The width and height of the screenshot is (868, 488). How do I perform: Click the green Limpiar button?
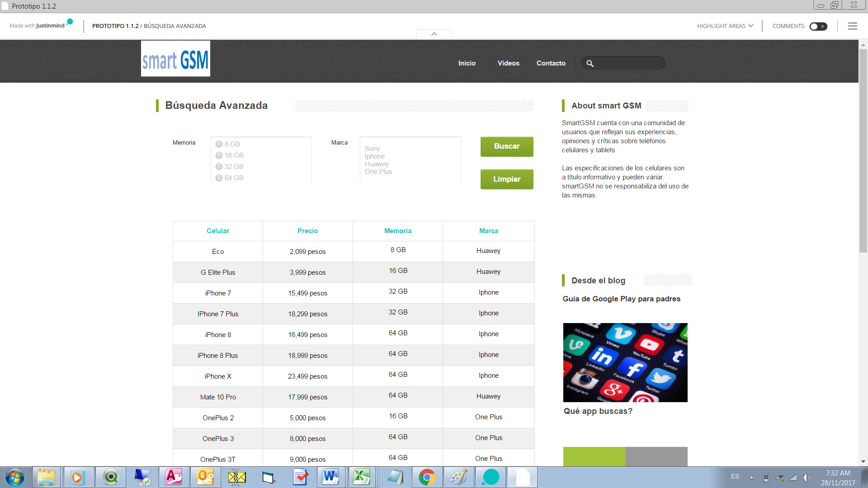[x=507, y=179]
